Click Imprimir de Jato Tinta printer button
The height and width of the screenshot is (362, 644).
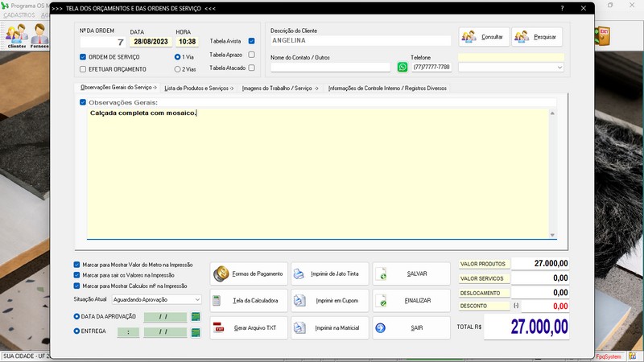click(x=329, y=274)
